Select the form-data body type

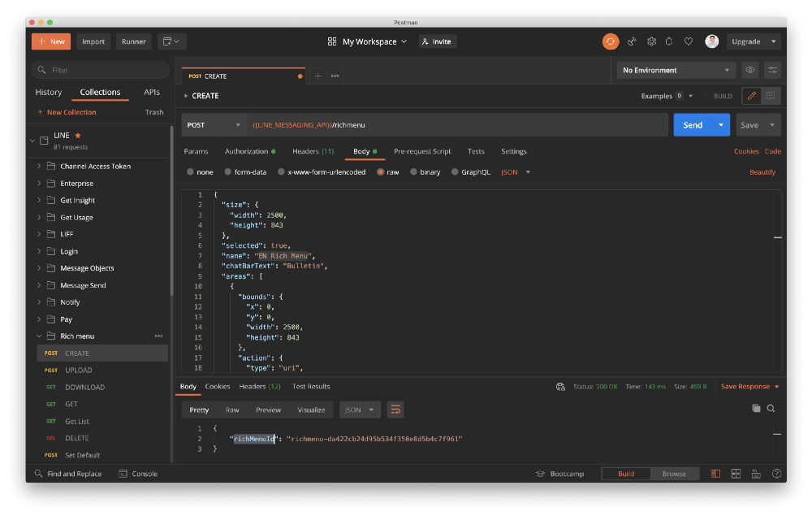pyautogui.click(x=228, y=172)
